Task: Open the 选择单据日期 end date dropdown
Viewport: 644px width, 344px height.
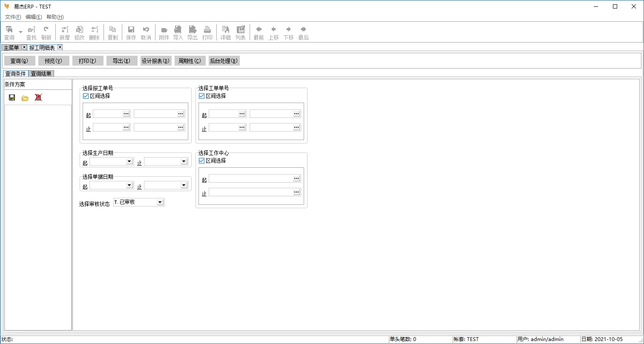Action: pyautogui.click(x=184, y=185)
